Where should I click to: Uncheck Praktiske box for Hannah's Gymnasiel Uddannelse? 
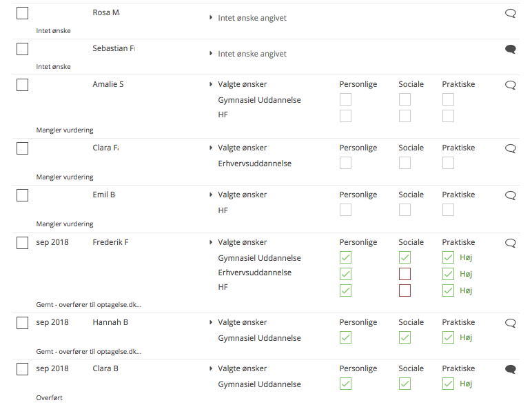click(448, 337)
